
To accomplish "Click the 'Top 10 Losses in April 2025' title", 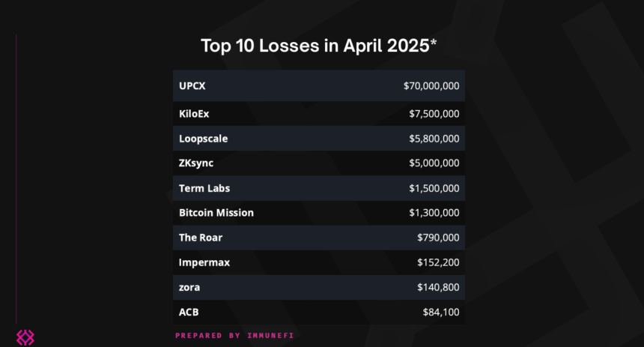I will click(318, 46).
